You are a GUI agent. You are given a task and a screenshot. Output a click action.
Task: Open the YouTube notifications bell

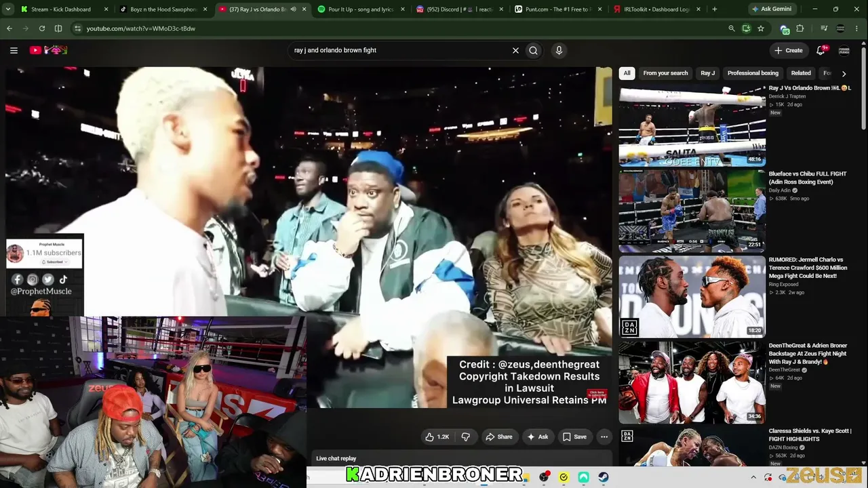pos(821,50)
